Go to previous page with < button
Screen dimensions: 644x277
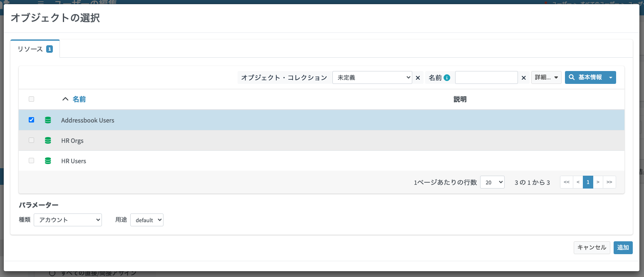(x=578, y=182)
